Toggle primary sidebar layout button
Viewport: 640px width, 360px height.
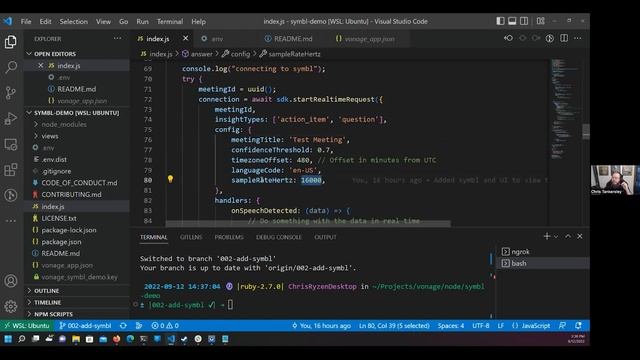(x=500, y=21)
